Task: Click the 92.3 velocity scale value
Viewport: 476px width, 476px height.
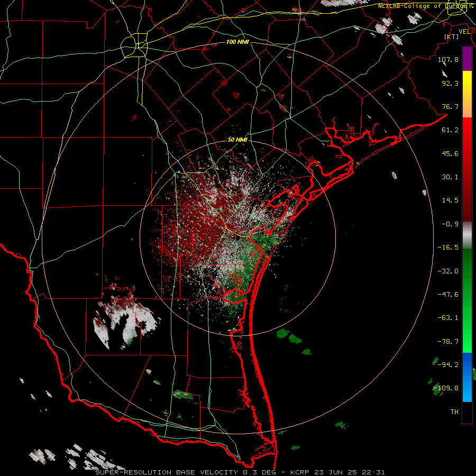Action: point(450,83)
